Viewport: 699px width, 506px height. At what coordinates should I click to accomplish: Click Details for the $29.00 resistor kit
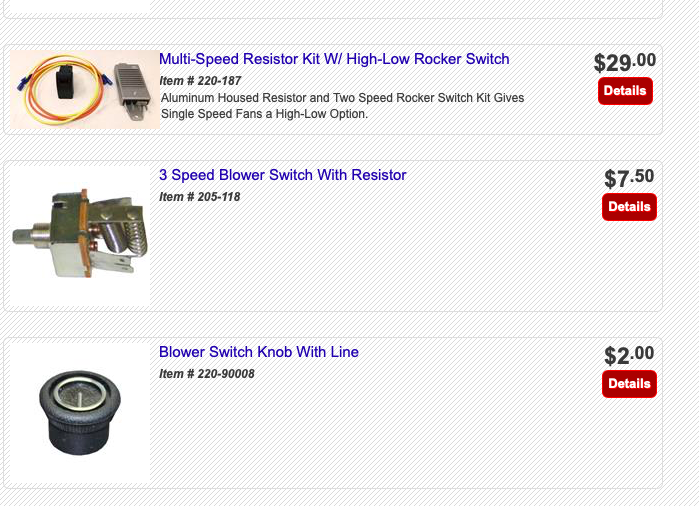coord(625,91)
